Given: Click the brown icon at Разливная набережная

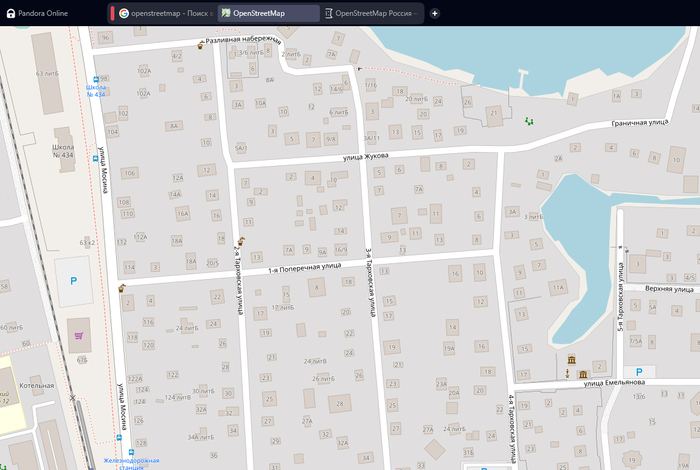Looking at the screenshot, I should [x=201, y=45].
